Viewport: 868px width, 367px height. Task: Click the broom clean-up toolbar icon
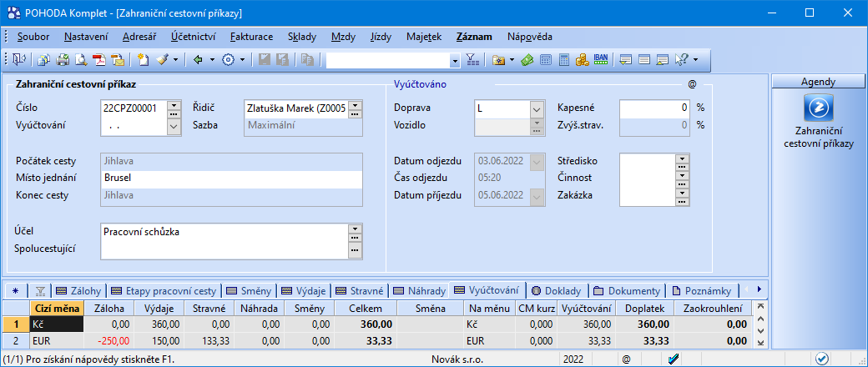click(162, 60)
